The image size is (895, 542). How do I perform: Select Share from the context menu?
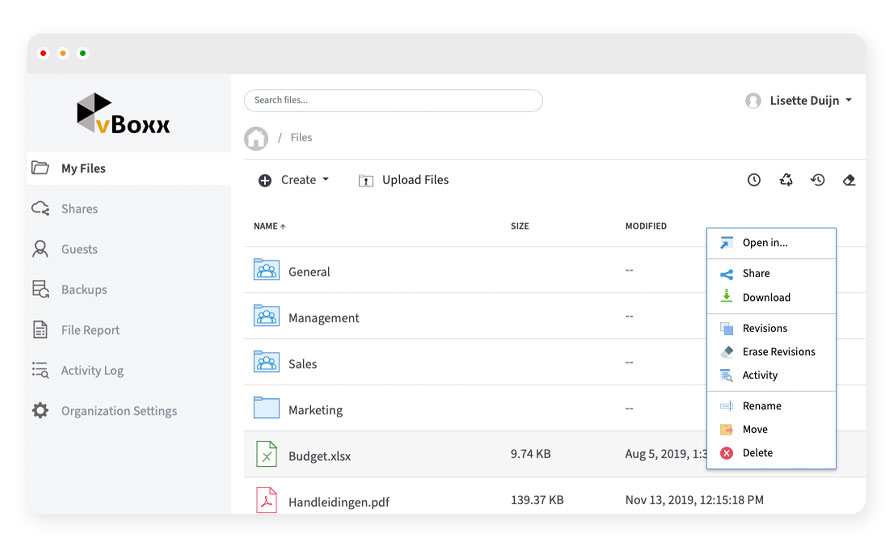click(x=756, y=273)
